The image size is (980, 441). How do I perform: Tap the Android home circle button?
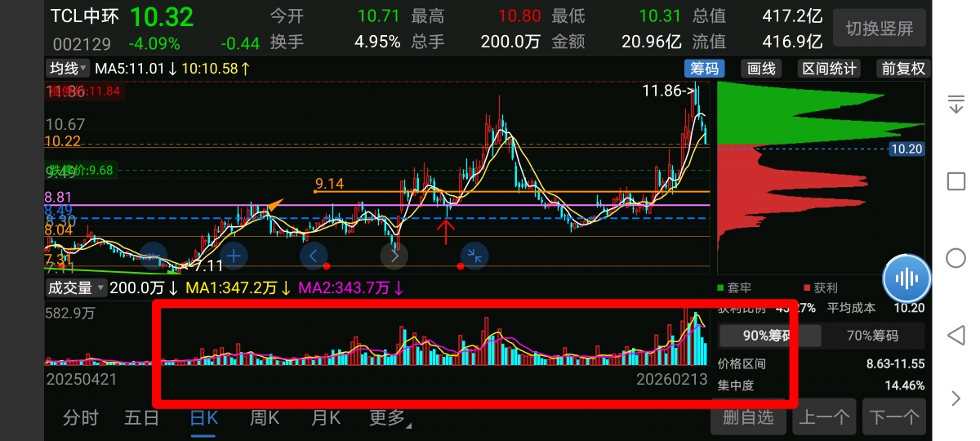tap(955, 259)
